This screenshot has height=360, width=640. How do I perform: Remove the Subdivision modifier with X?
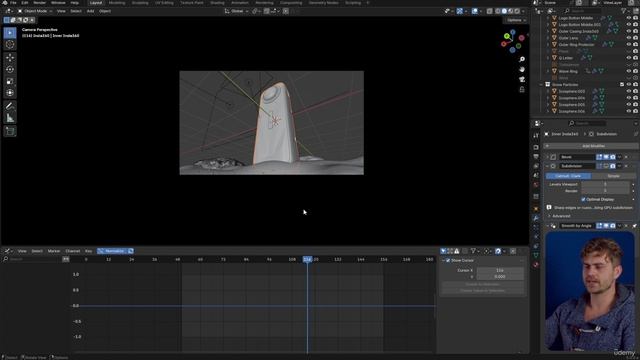point(627,166)
